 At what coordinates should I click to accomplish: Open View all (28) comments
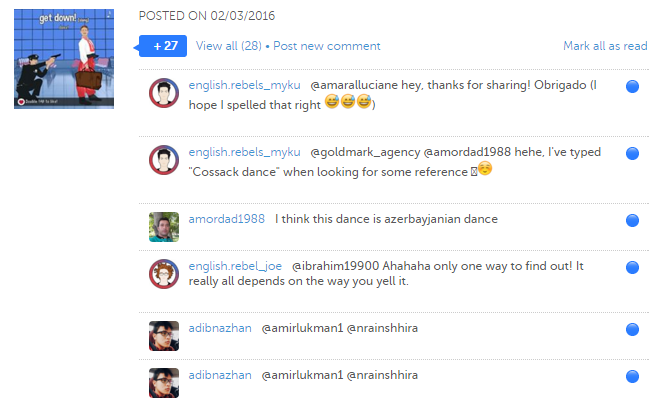[229, 46]
